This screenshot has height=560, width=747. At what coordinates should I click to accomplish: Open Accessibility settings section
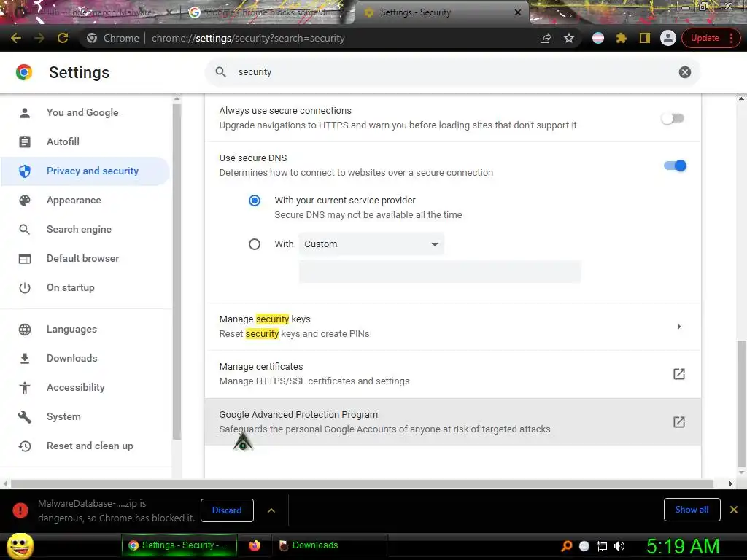point(76,388)
